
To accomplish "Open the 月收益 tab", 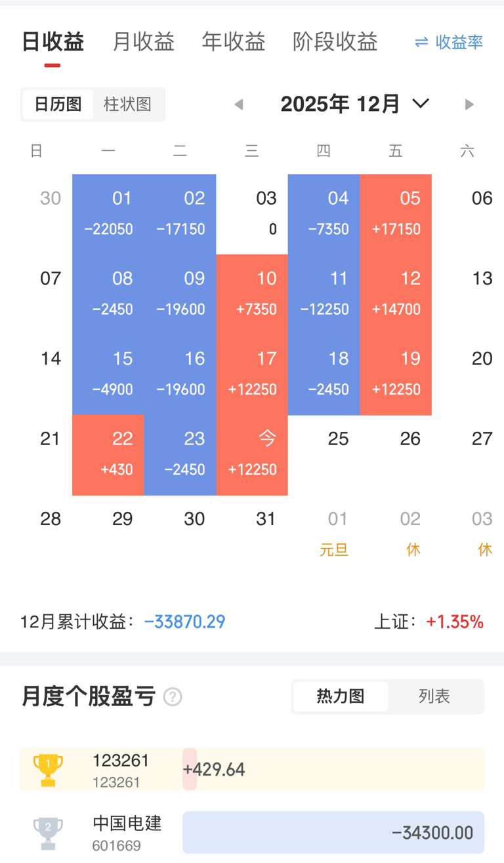I will [x=144, y=42].
